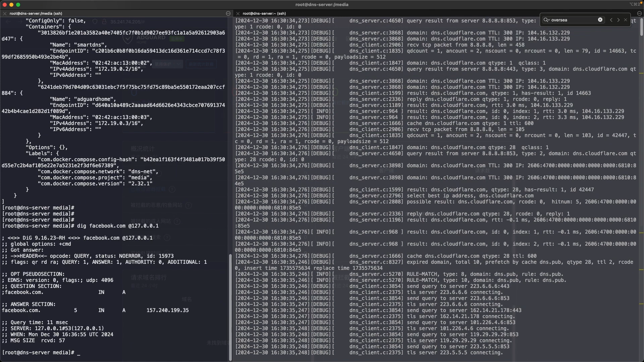Image resolution: width=644 pixels, height=362 pixels.
Task: Click the dig facebook.com command line
Action: click(x=118, y=226)
